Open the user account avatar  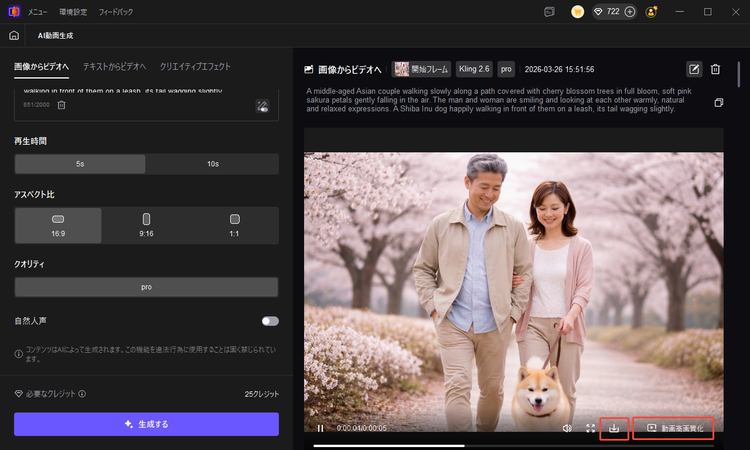651,12
